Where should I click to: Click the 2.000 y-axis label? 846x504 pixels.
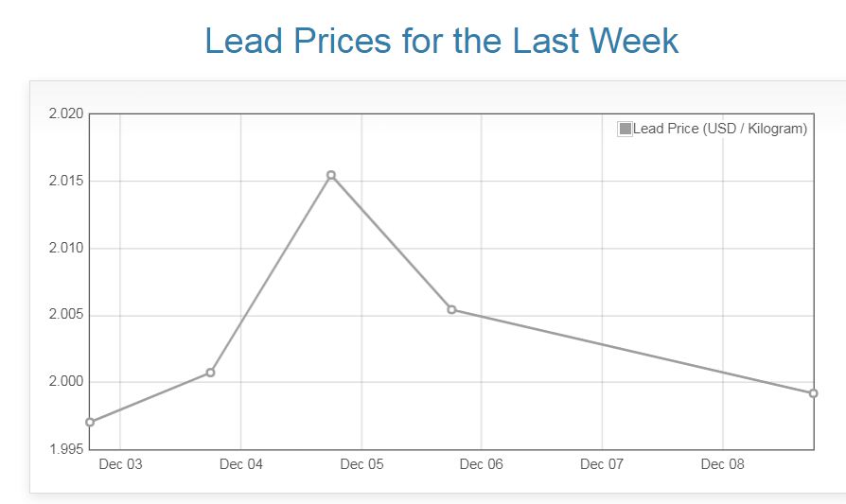pos(66,382)
